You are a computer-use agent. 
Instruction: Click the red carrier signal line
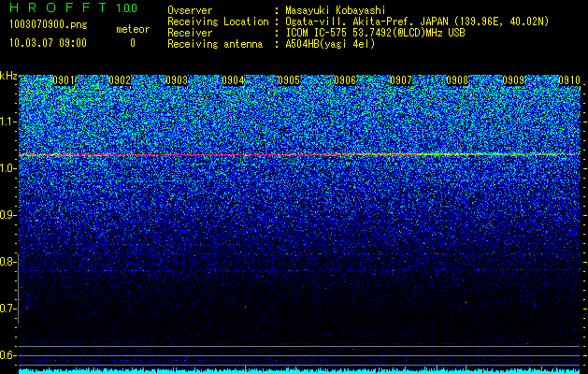(x=300, y=154)
